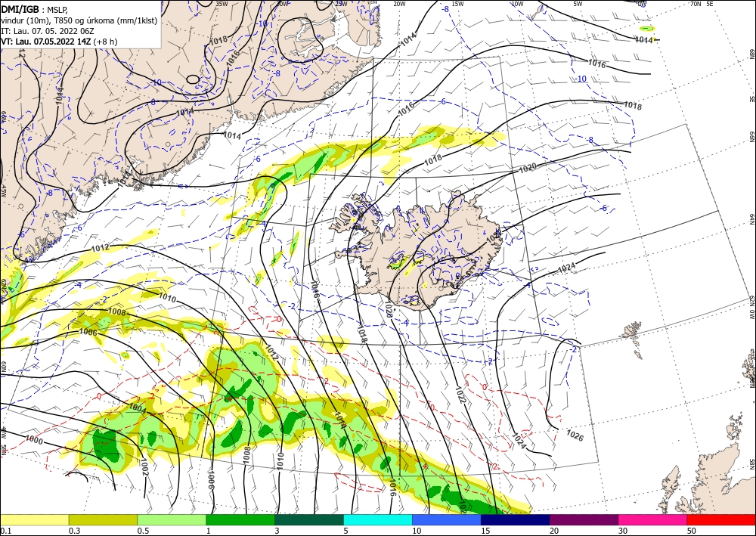
Task: Click the 20W longitude label
Action: click(x=398, y=4)
